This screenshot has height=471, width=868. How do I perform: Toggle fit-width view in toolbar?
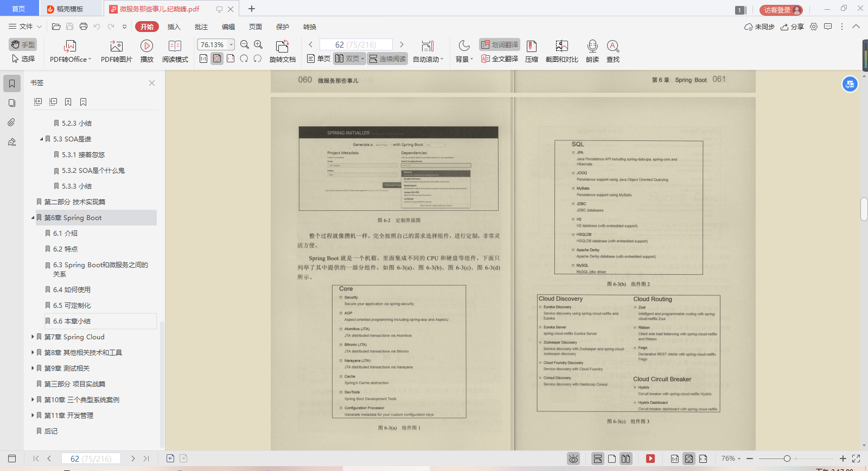tap(231, 59)
